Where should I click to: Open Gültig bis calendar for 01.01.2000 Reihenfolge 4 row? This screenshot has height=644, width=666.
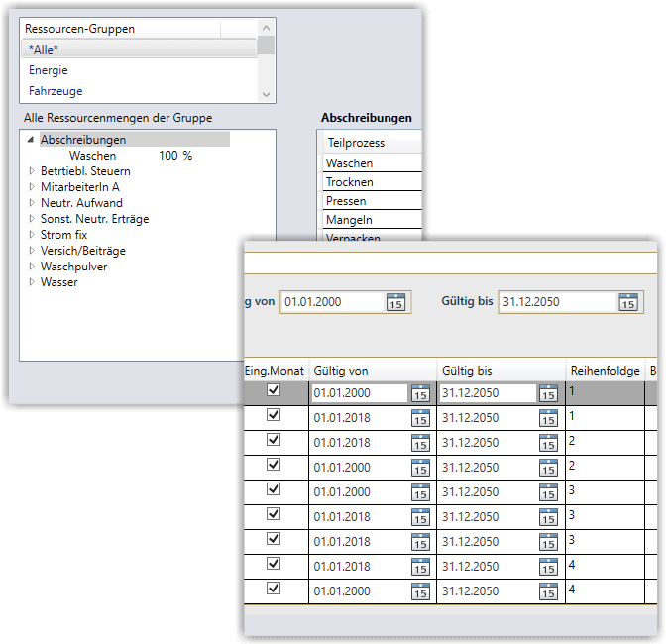(548, 591)
